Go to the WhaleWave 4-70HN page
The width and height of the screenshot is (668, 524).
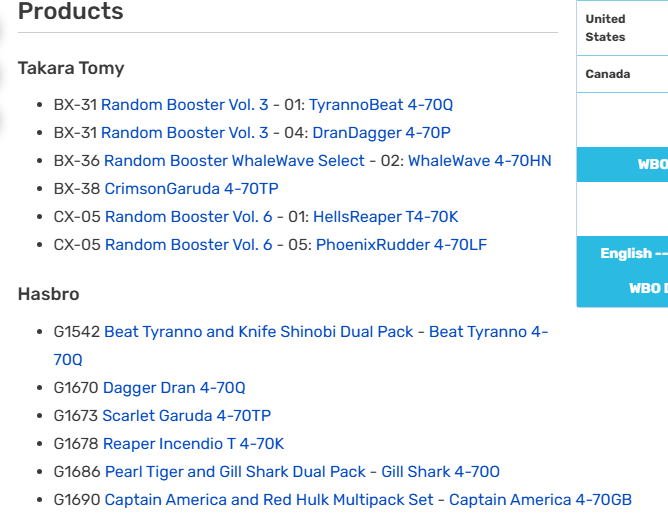tap(479, 161)
